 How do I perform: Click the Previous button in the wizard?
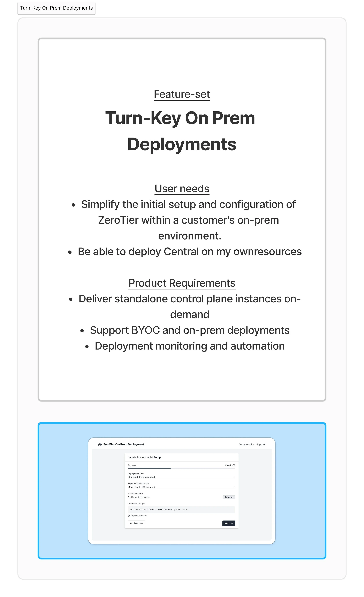point(136,523)
